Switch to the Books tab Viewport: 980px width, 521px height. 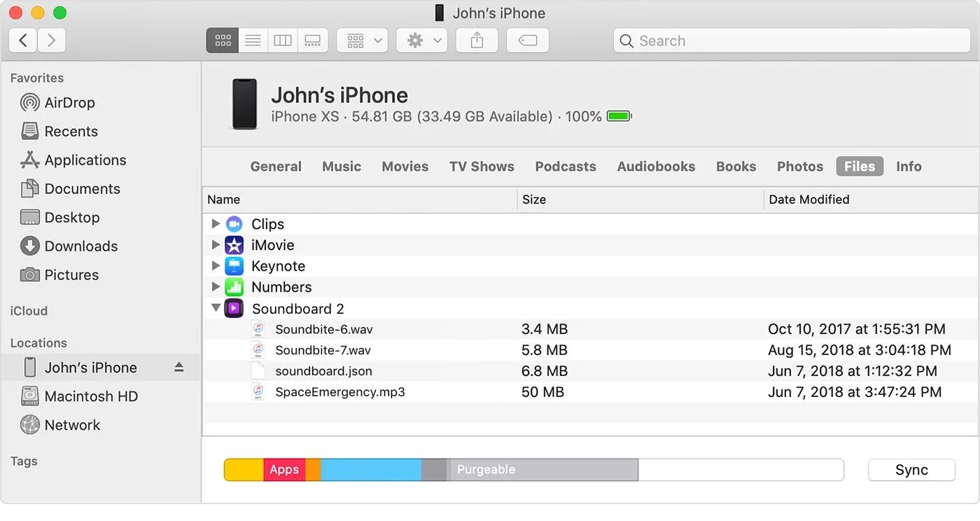pos(736,166)
